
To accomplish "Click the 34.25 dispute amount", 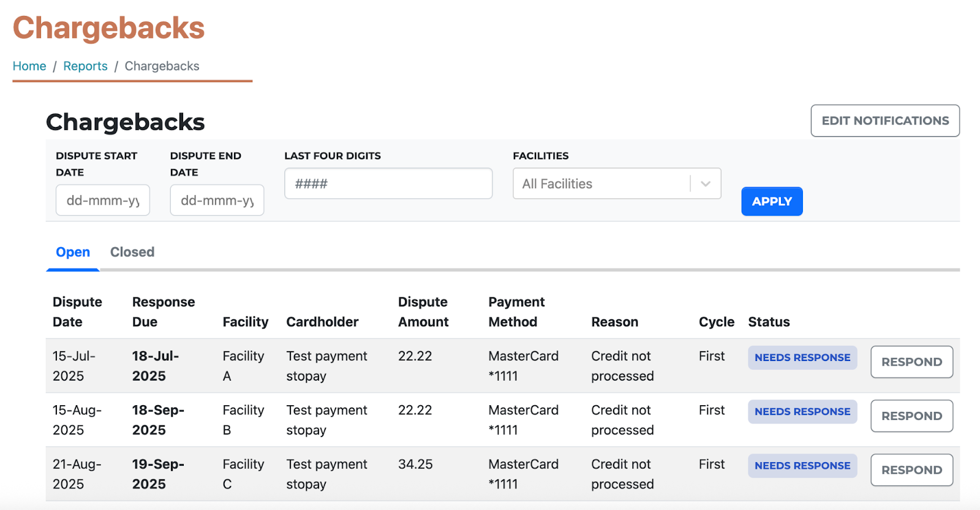I will 415,464.
